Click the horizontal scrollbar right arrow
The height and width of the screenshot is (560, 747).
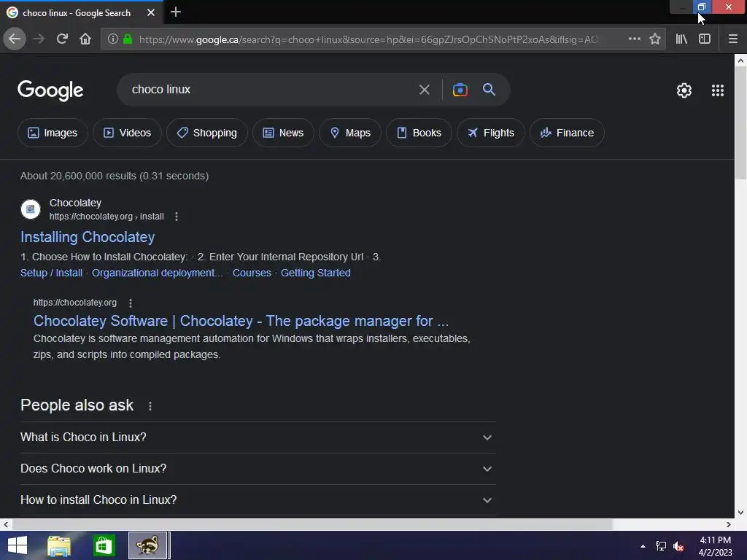[x=729, y=524]
